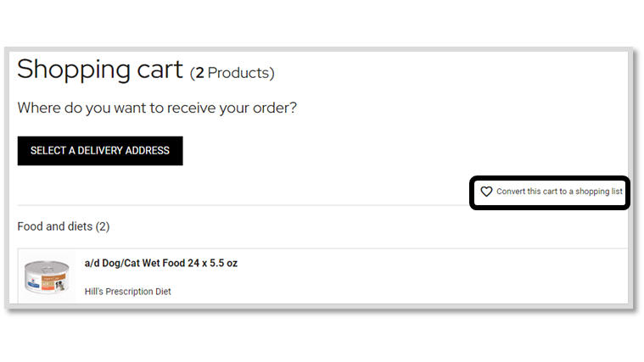Click Where do you want to receive your order

tap(157, 108)
